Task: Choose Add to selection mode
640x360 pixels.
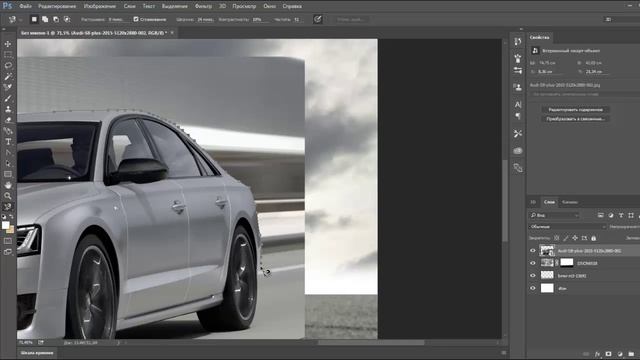Action: [45, 19]
